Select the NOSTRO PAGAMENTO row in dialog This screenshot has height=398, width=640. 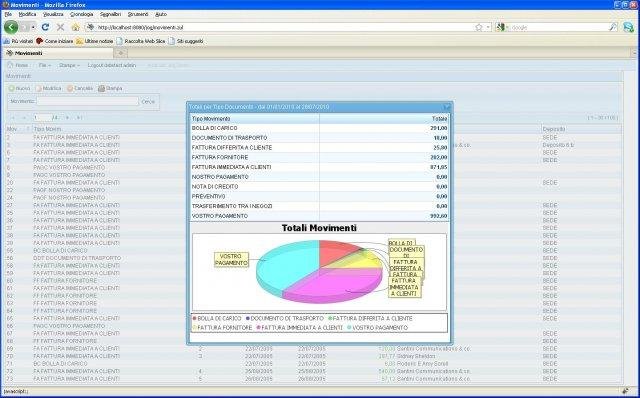tap(320, 177)
